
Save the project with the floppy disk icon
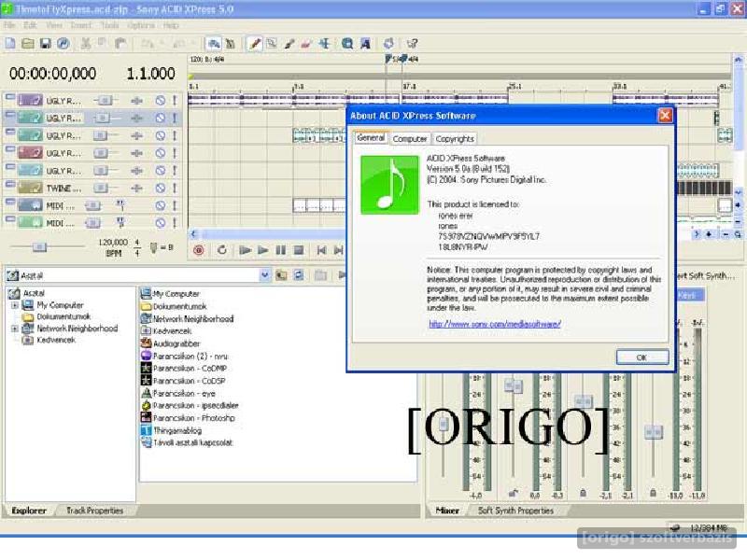click(45, 44)
